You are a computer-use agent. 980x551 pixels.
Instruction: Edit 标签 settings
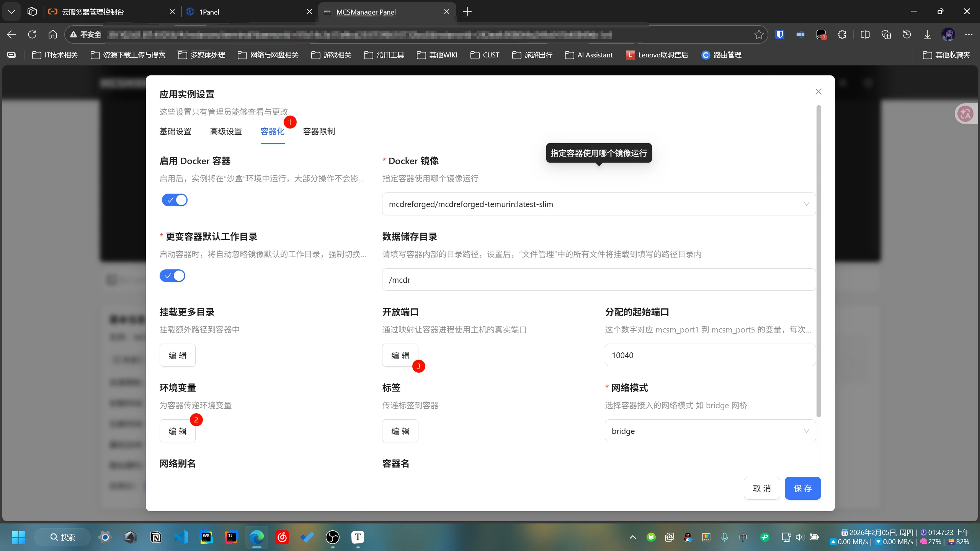pos(400,431)
